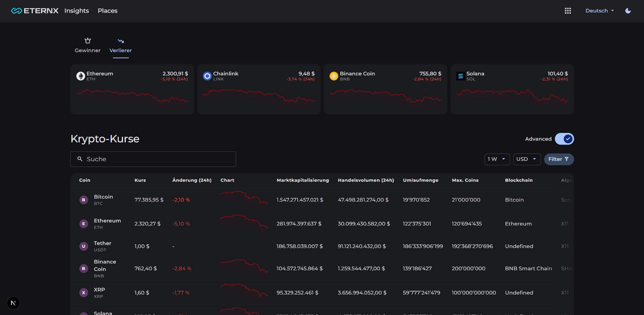Open the Insights navigation link

[77, 11]
